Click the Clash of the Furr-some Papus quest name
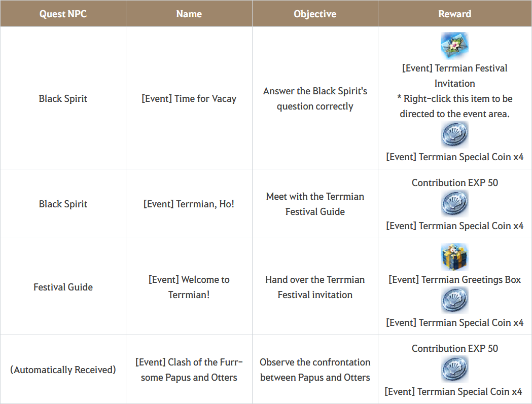 [189, 370]
